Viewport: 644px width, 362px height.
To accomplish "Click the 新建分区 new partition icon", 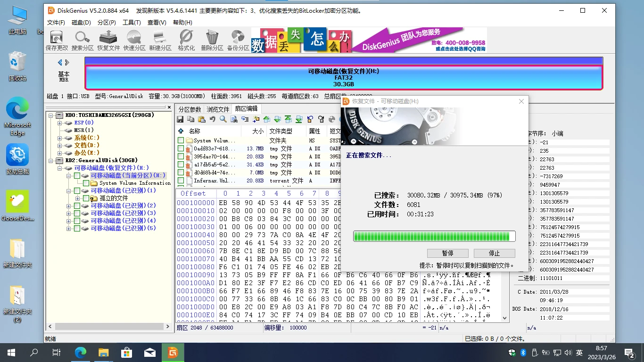I will [160, 41].
